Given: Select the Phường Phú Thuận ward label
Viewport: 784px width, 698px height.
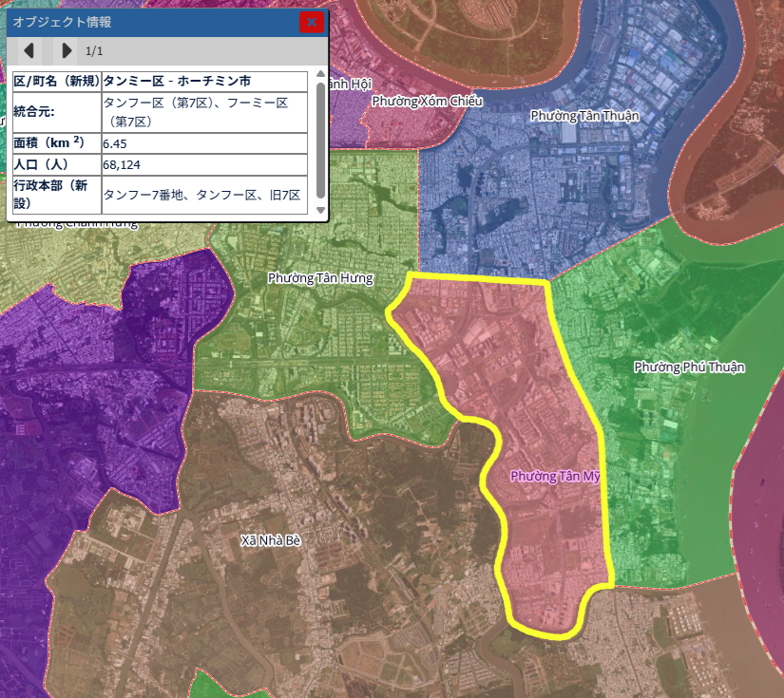Looking at the screenshot, I should (x=689, y=367).
